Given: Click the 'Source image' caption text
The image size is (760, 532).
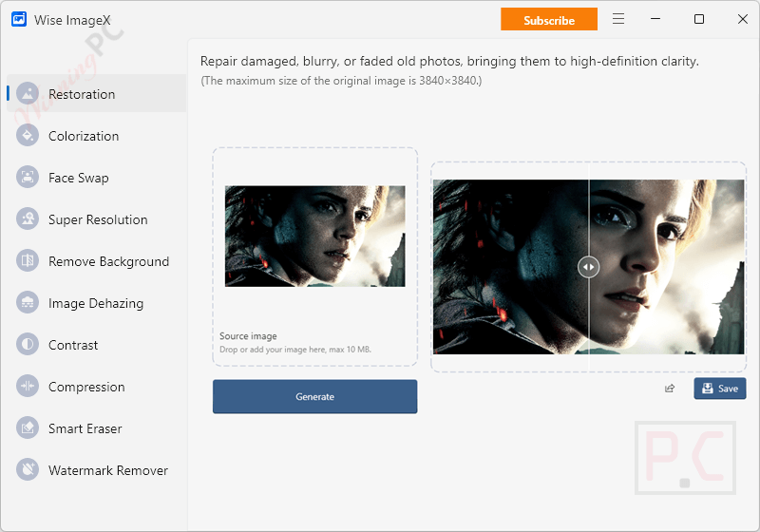Looking at the screenshot, I should pos(248,335).
